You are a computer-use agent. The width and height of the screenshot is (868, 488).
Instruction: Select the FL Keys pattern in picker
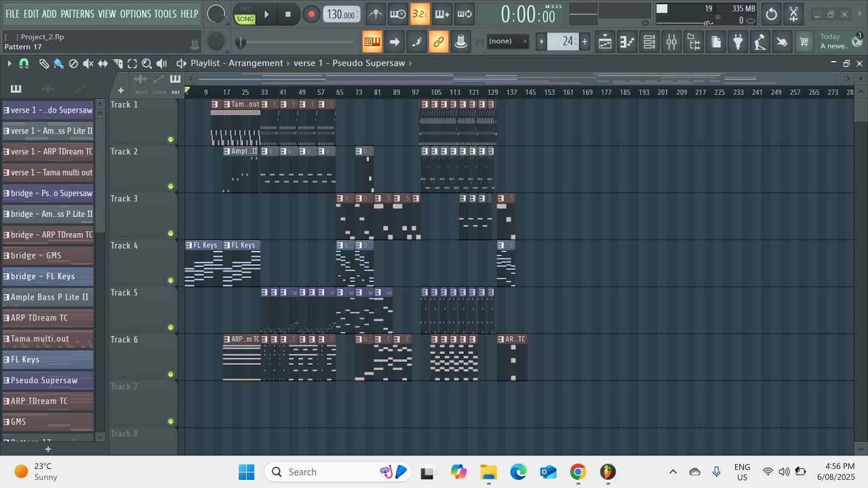47,359
